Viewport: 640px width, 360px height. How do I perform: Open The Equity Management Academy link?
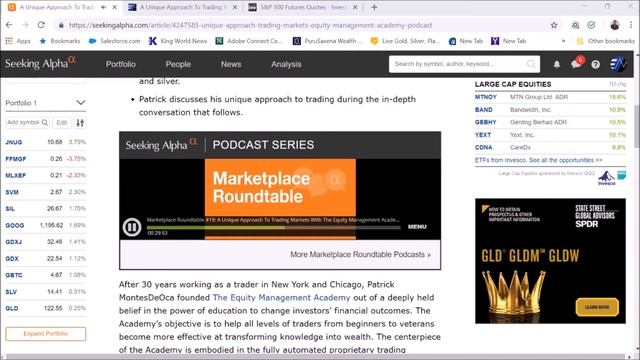click(x=281, y=298)
